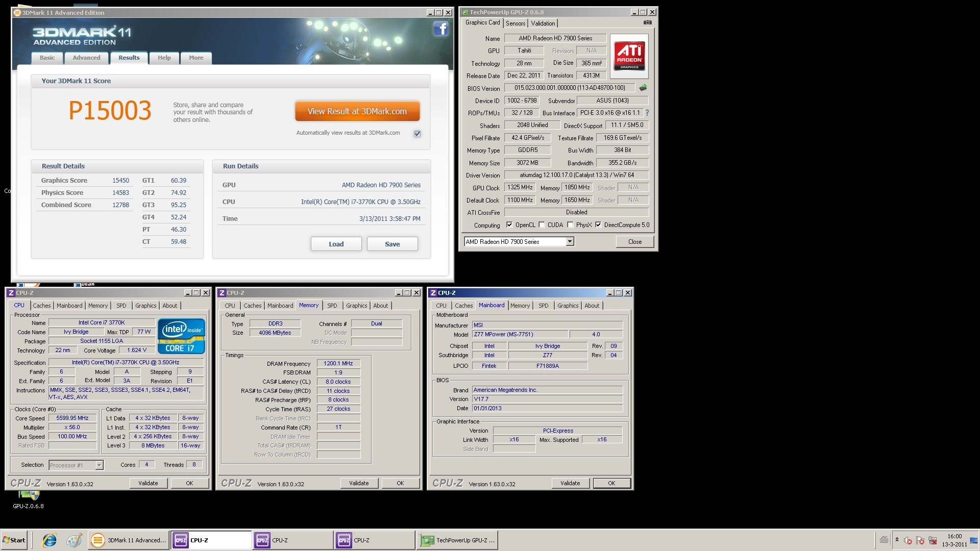Uncheck automatically view results at 3DMark.com
Image resolution: width=980 pixels, height=551 pixels.
click(417, 134)
